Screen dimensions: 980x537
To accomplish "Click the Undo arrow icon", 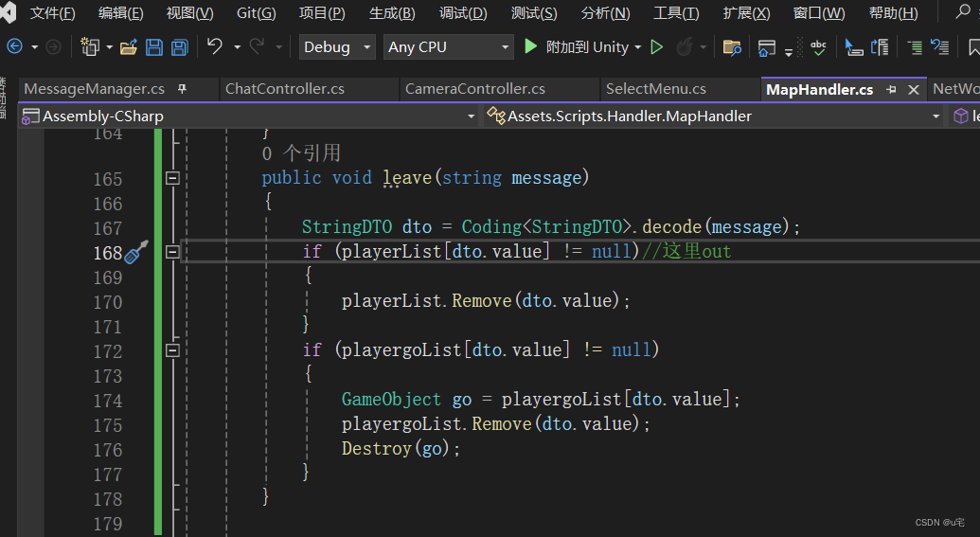I will coord(215,47).
